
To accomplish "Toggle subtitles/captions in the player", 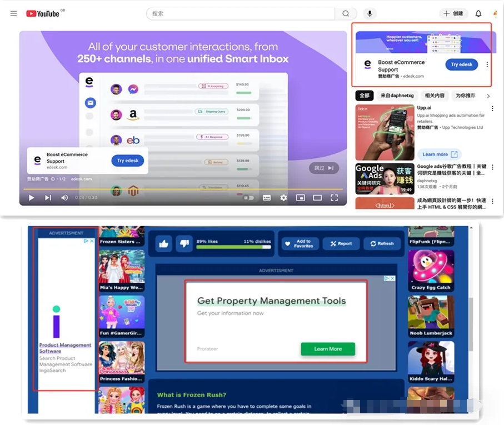I will [x=267, y=198].
